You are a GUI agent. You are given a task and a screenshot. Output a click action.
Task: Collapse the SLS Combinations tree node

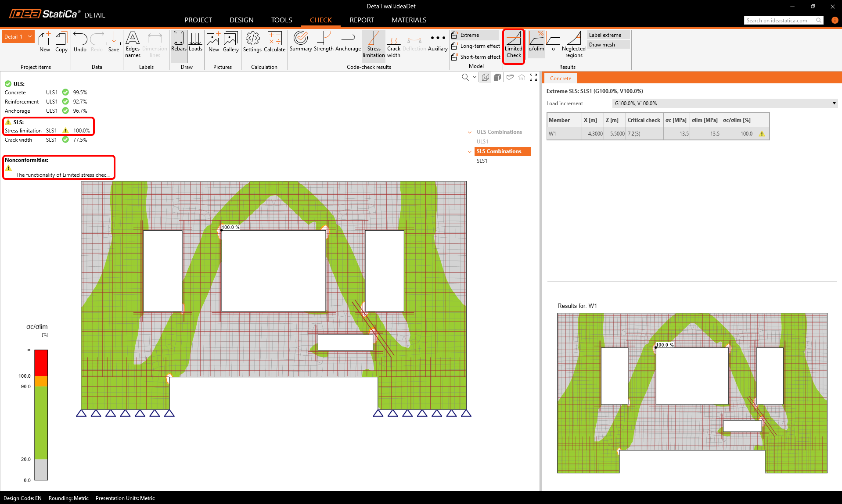click(x=470, y=152)
